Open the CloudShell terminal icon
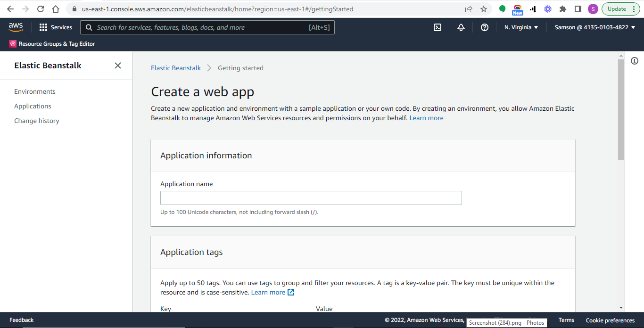The image size is (644, 328). pos(437,27)
